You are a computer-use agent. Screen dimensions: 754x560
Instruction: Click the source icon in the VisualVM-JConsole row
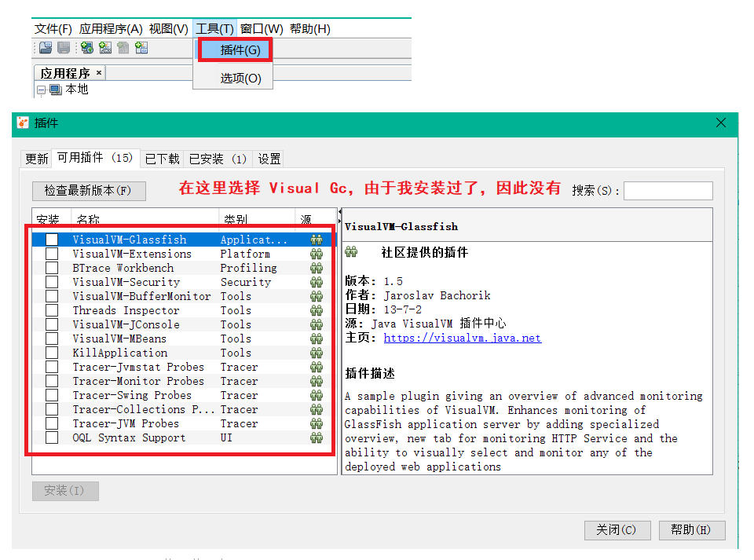317,324
